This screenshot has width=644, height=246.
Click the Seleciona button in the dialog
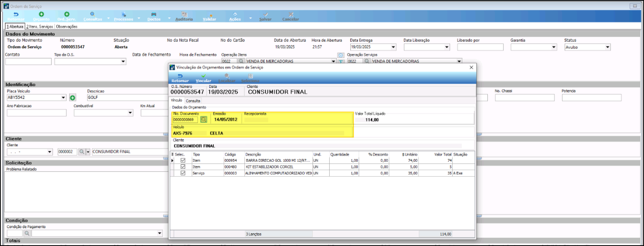(x=250, y=78)
